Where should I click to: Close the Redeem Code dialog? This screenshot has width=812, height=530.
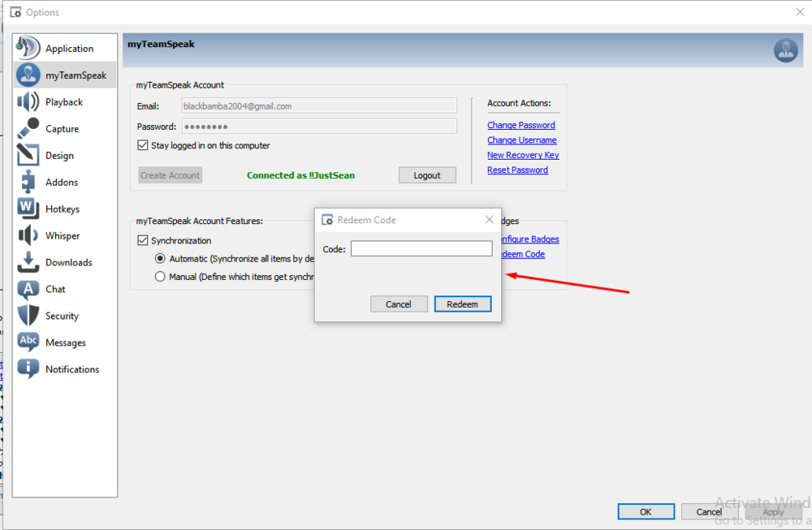click(489, 220)
